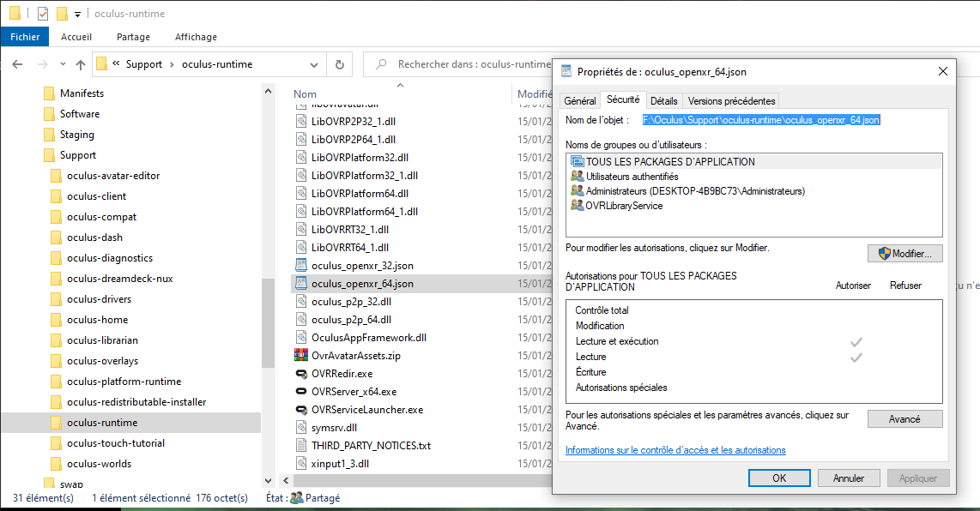980x511 pixels.
Task: Click the oculus_openxr_32.json file icon
Action: (x=301, y=266)
